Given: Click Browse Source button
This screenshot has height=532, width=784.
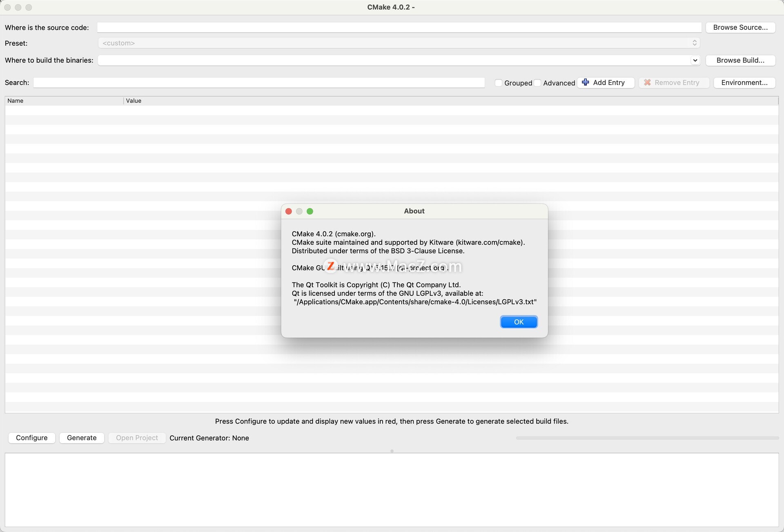Looking at the screenshot, I should coord(740,27).
